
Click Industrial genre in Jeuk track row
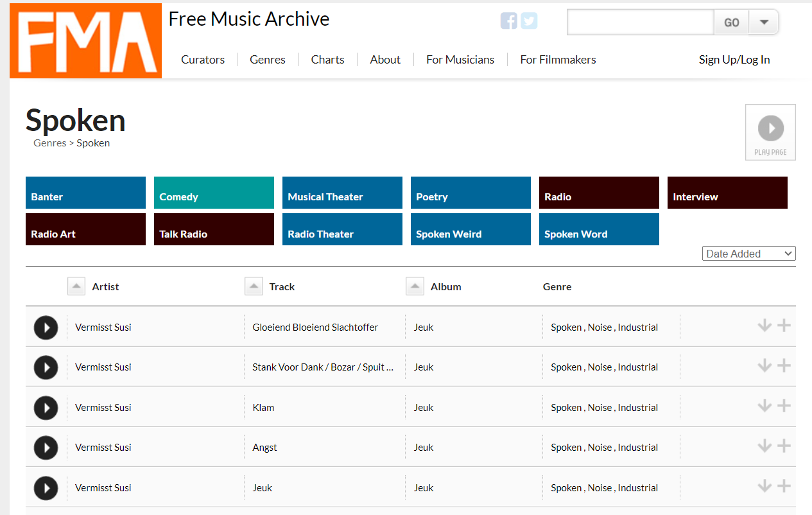click(x=638, y=488)
